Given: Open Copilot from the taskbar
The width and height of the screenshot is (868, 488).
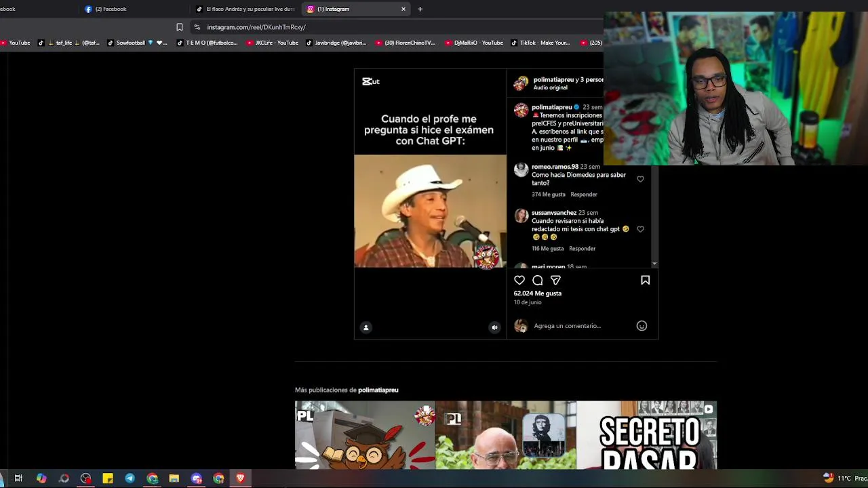Looking at the screenshot, I should 41,479.
